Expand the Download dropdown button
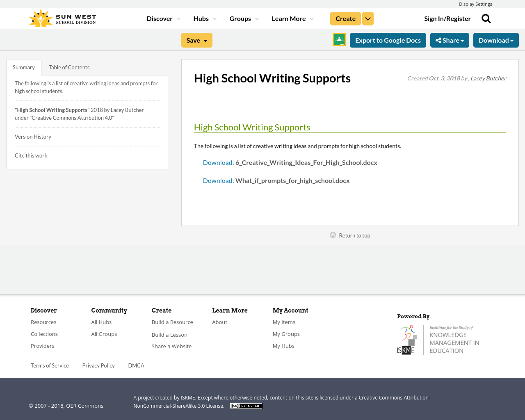Viewport: 525px width, 420px height. (496, 40)
